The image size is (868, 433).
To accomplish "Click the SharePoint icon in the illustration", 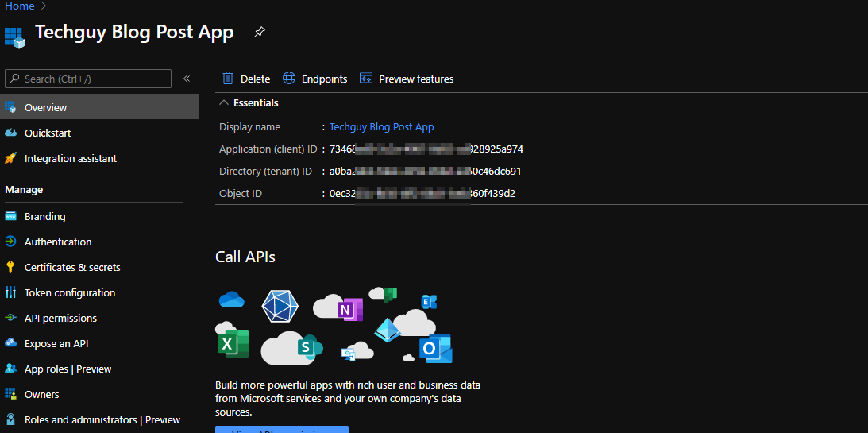I will click(309, 346).
